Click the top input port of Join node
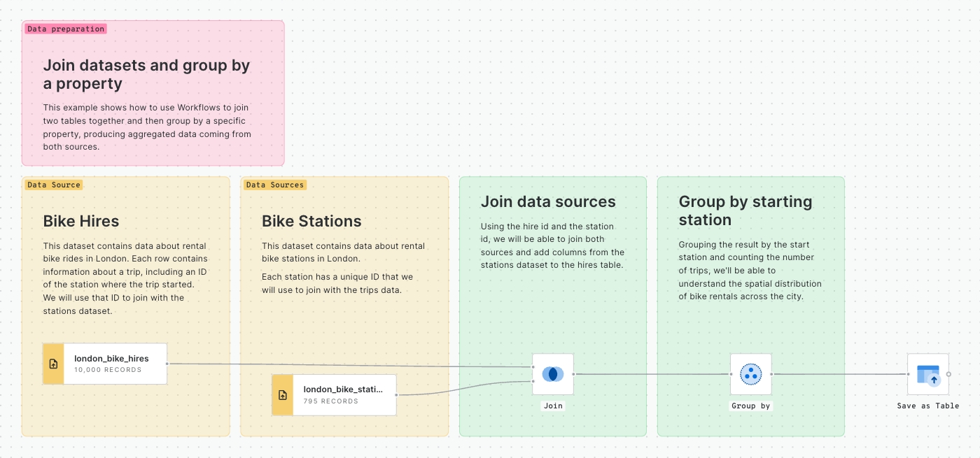The height and width of the screenshot is (458, 980). pyautogui.click(x=533, y=367)
